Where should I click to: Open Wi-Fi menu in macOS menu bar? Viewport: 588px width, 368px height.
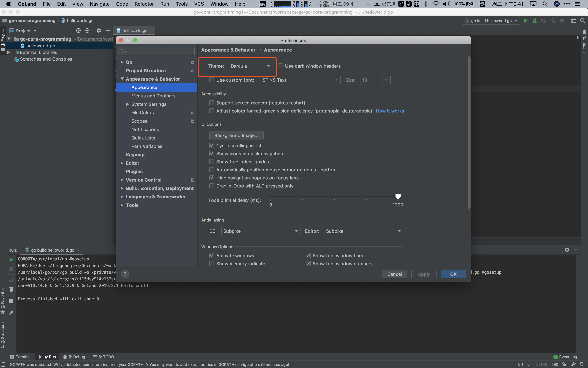[x=436, y=4]
